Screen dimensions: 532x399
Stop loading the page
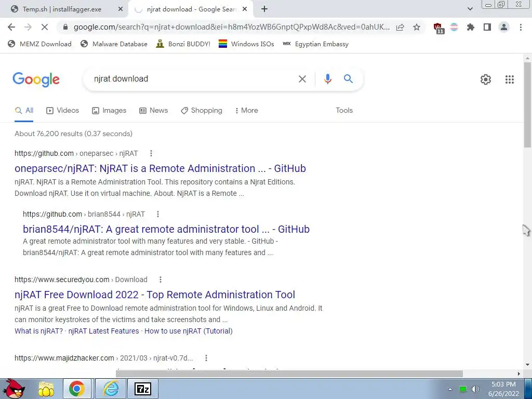click(45, 27)
